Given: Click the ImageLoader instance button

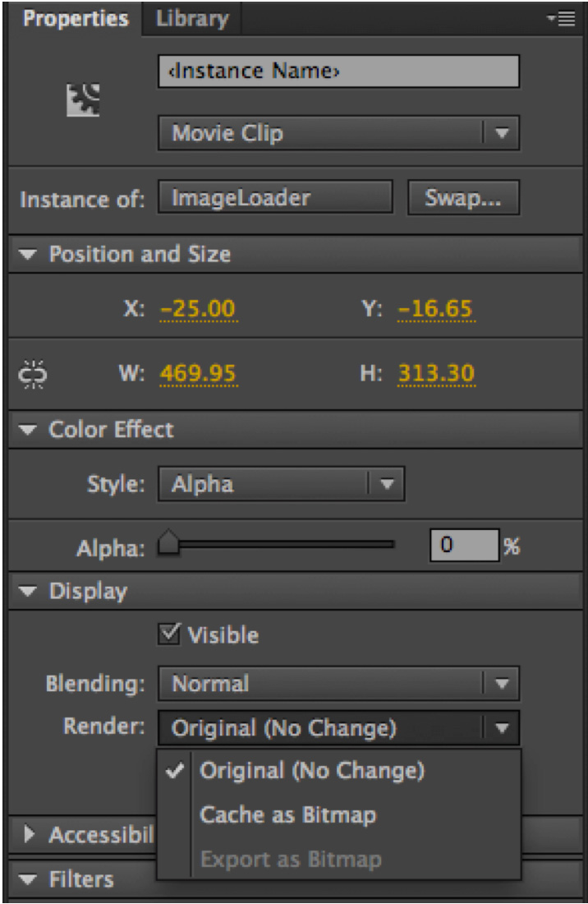Looking at the screenshot, I should [x=275, y=198].
